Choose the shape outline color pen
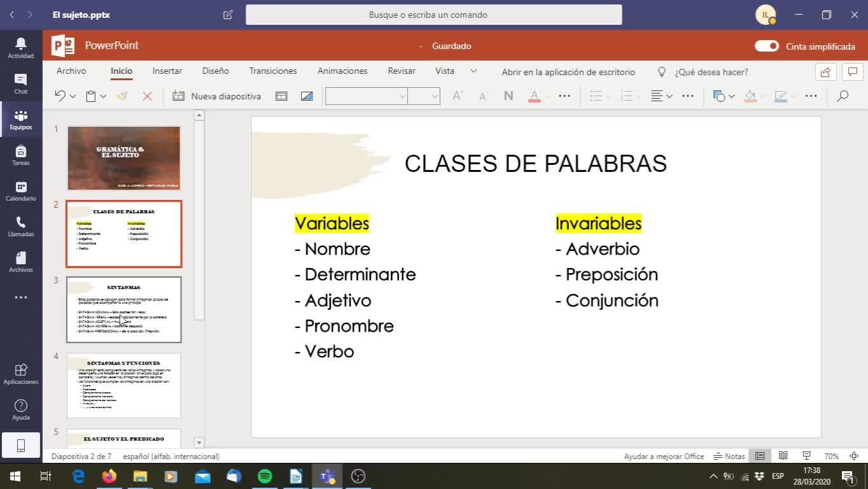Screen dimensions: 868x489 click(781, 96)
